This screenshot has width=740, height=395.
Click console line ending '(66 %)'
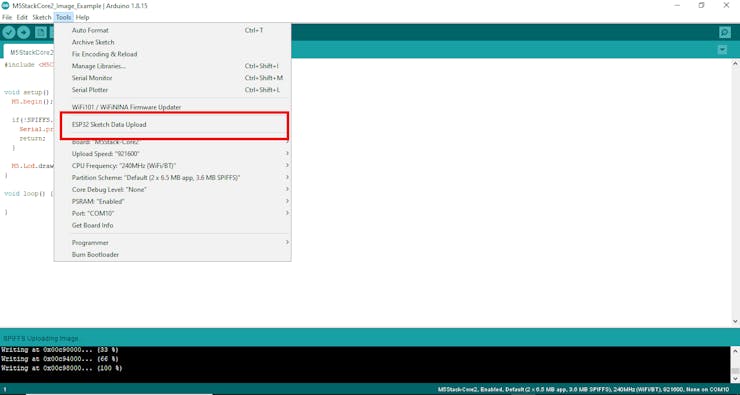59,359
